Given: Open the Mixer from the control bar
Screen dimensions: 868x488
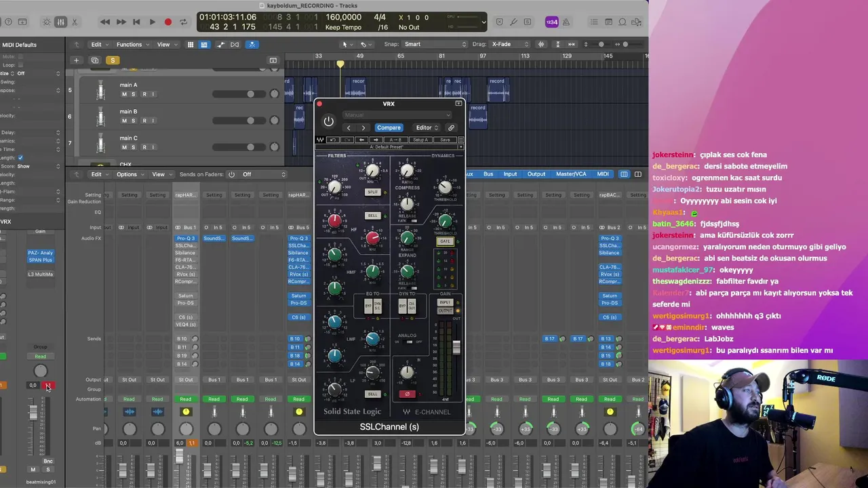Looking at the screenshot, I should tap(60, 22).
